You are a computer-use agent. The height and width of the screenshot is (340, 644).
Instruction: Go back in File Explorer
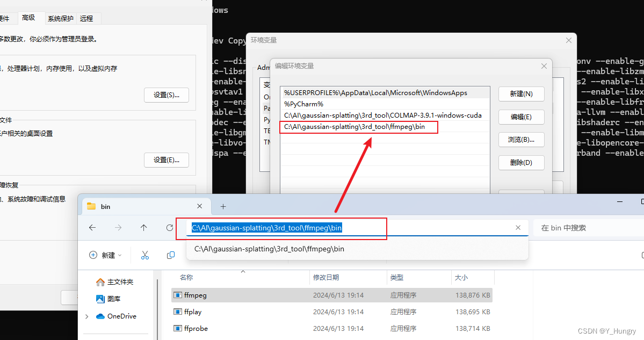[92, 228]
